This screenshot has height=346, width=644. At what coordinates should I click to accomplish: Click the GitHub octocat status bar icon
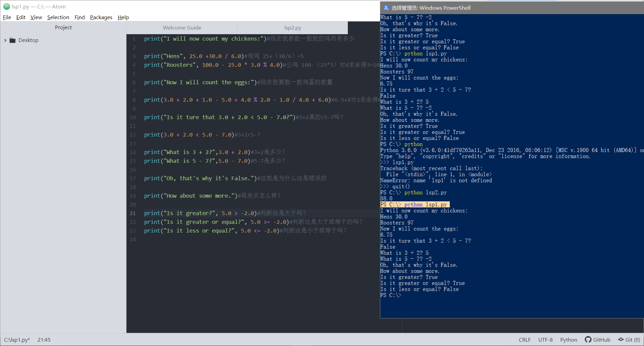coord(588,340)
